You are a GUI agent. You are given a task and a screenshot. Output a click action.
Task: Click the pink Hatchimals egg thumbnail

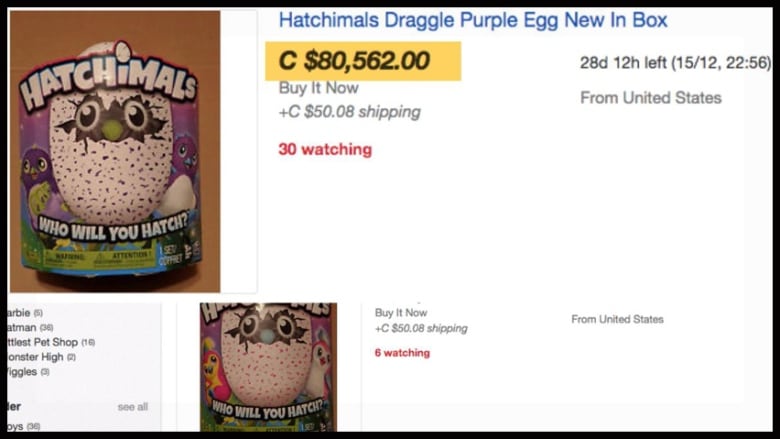point(268,367)
